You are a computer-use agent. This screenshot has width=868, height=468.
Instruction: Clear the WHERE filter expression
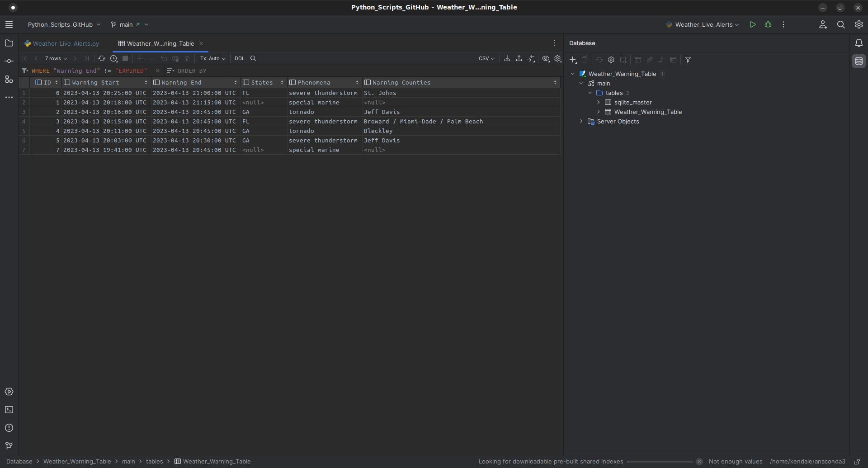pos(157,71)
